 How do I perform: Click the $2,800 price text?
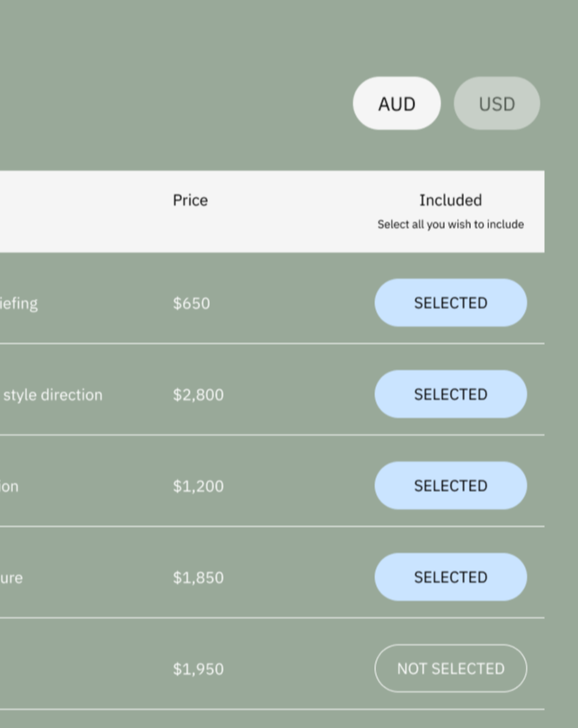(x=198, y=394)
